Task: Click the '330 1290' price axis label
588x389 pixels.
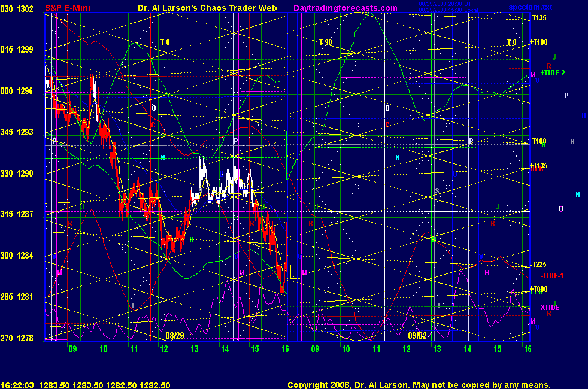Action: 17,174
